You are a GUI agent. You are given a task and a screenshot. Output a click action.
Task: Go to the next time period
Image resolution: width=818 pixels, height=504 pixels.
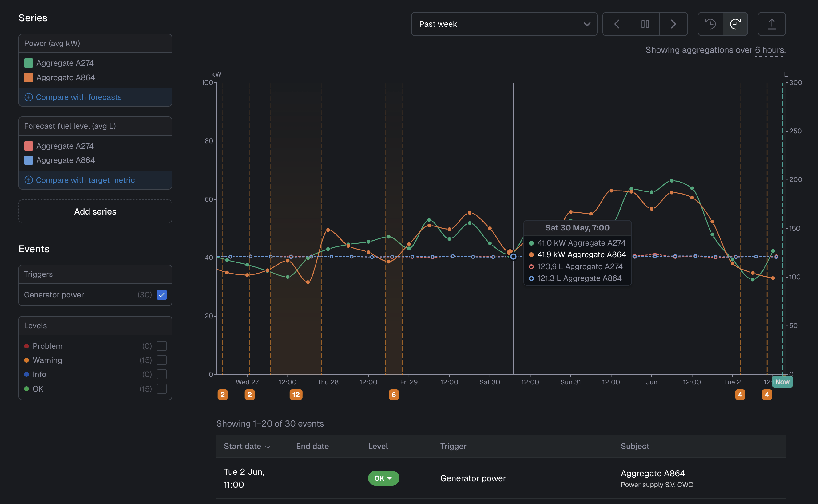click(x=673, y=24)
